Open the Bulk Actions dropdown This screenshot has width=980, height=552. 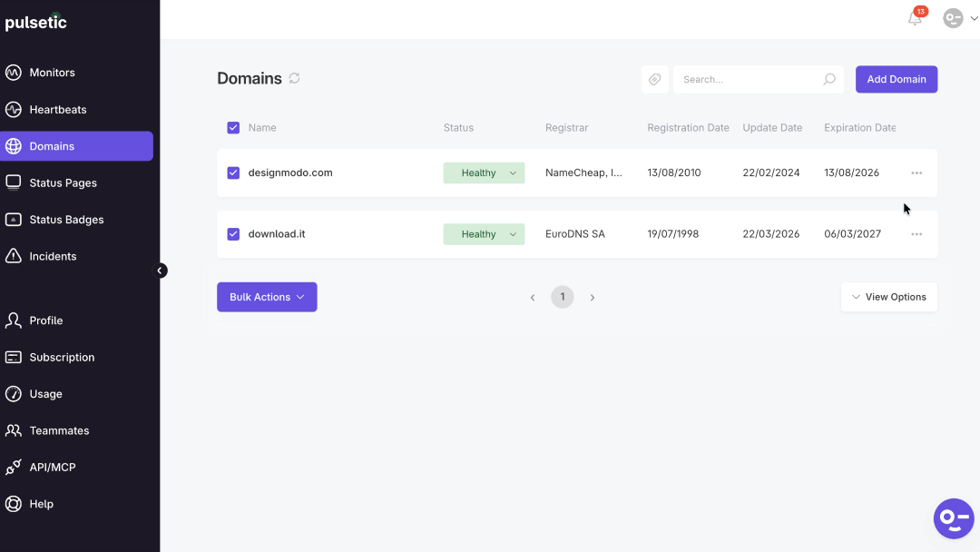pos(267,297)
